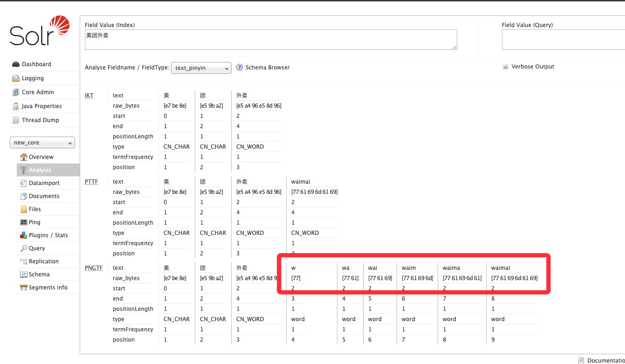Click the Ping icon
This screenshot has width=625, height=364.
(x=24, y=222)
